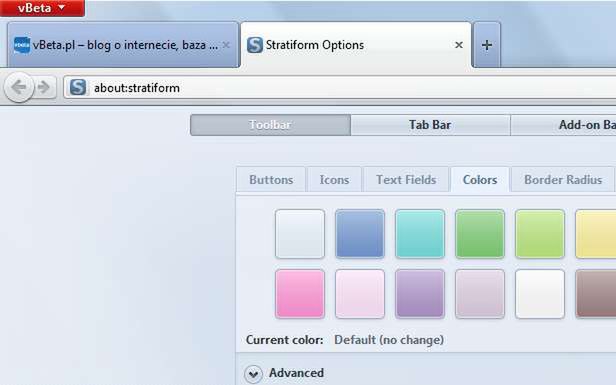This screenshot has height=385, width=616.
Task: Choose the green color swatch
Action: tap(480, 234)
